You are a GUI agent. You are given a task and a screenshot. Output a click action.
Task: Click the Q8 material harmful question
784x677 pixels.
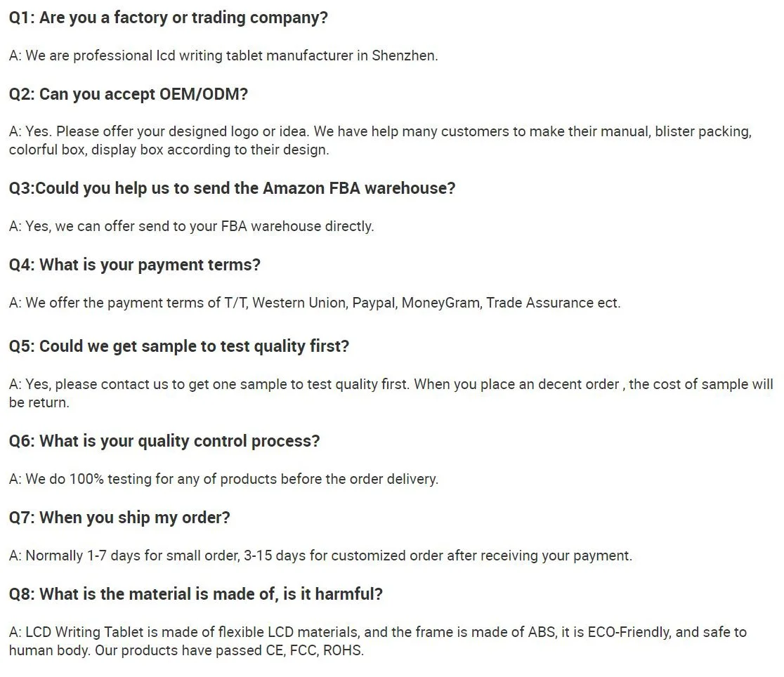coord(196,594)
